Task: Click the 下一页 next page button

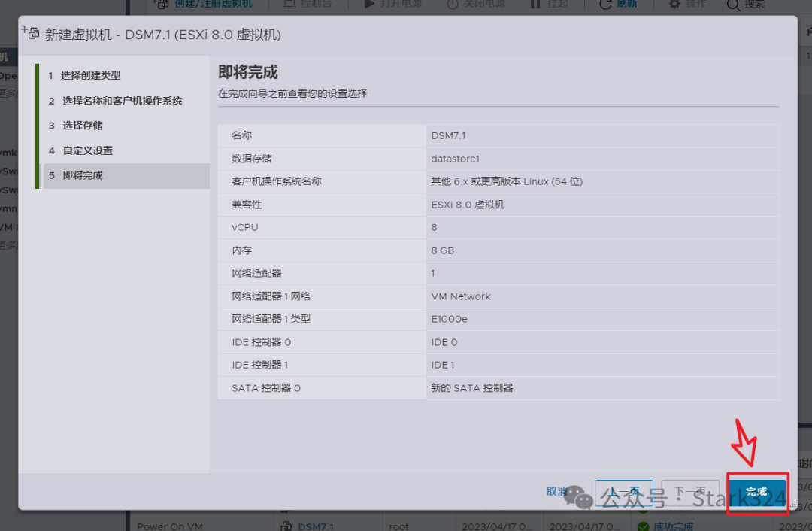Action: (x=690, y=489)
